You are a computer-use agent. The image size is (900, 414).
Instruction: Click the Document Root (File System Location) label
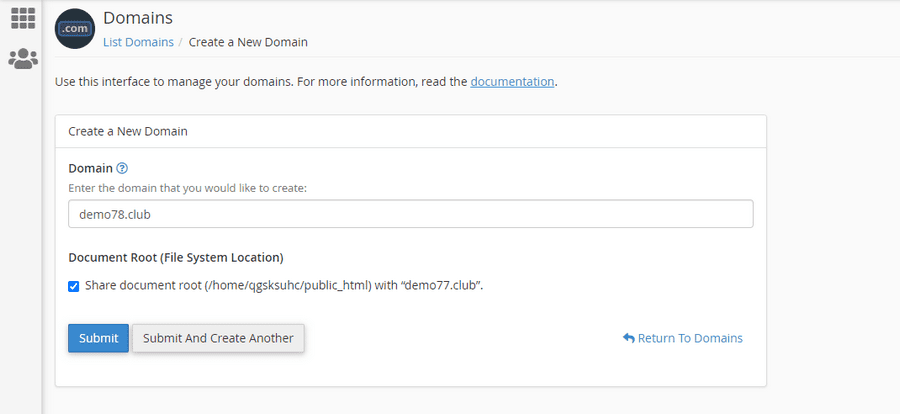coord(176,258)
